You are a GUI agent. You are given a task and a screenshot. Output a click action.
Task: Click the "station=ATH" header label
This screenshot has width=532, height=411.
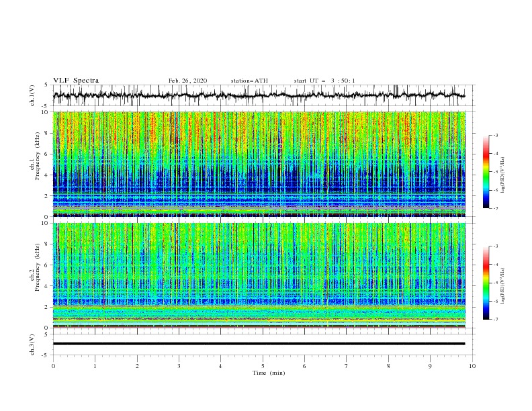point(249,81)
